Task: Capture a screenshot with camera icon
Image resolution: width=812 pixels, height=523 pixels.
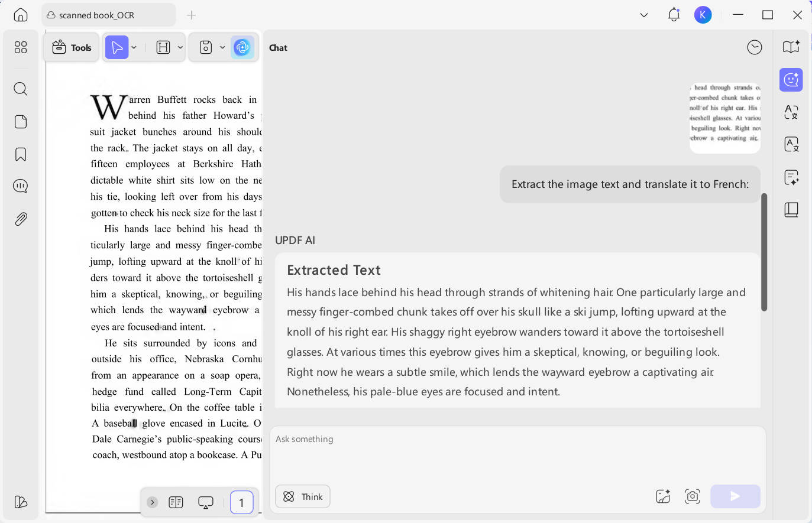Action: click(x=693, y=496)
